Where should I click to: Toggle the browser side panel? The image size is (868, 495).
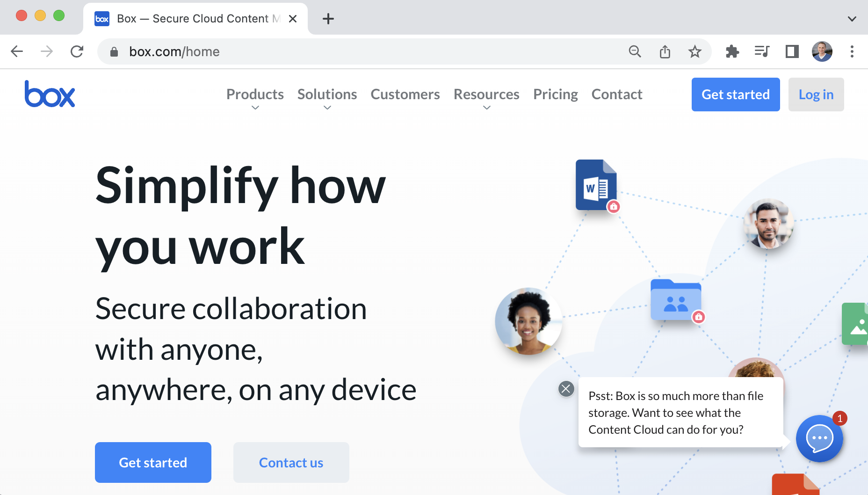tap(792, 51)
